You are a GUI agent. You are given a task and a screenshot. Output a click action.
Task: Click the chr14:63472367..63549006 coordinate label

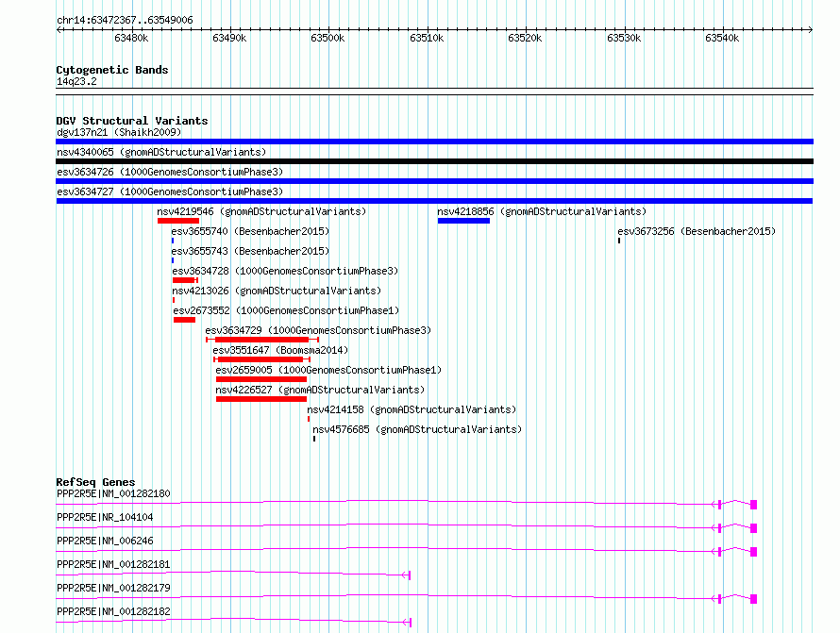(125, 20)
